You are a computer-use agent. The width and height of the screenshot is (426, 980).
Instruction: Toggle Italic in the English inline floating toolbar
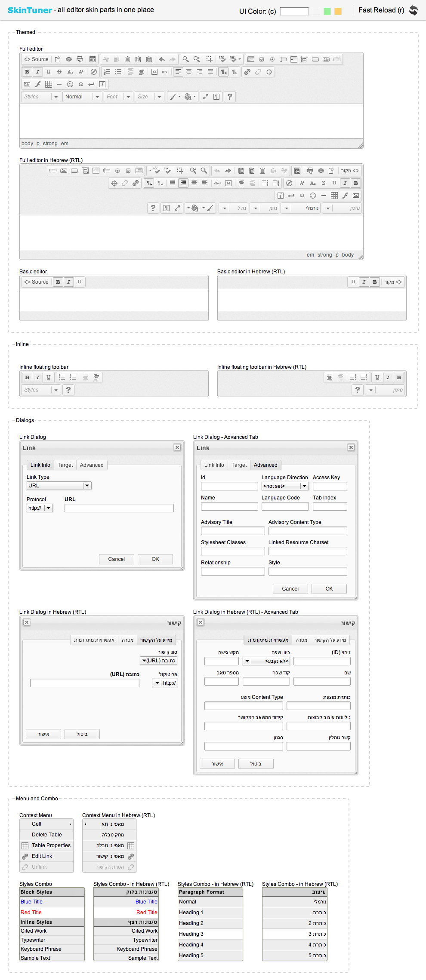38,377
